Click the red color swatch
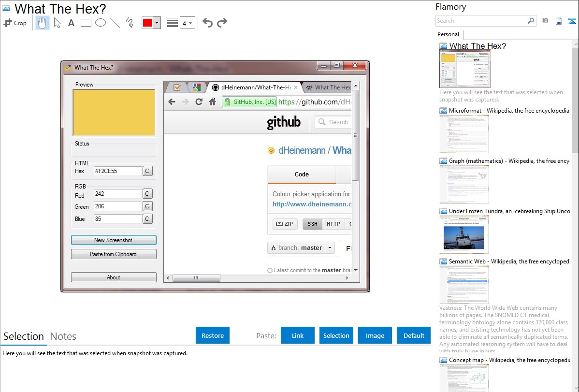The width and height of the screenshot is (579, 392). pos(147,23)
